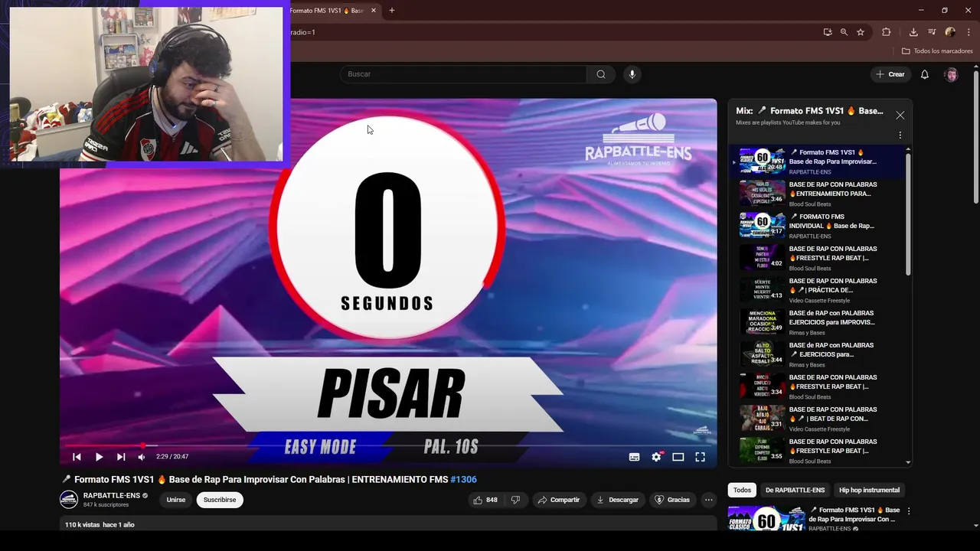Image resolution: width=980 pixels, height=551 pixels.
Task: Click the YouTube search magnifier button
Action: click(601, 74)
